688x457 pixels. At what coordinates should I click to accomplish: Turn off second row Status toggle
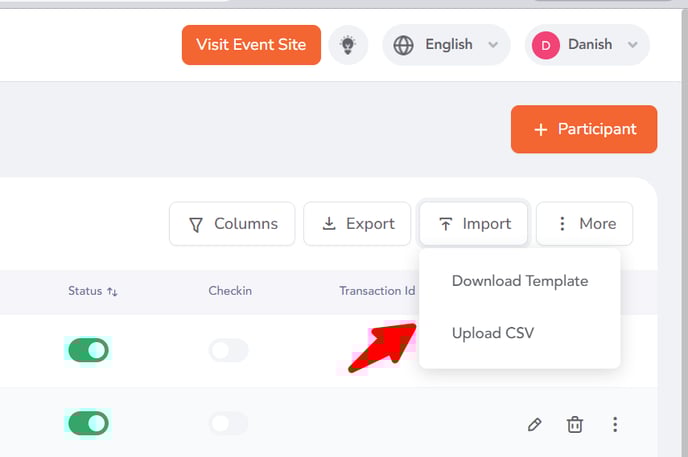pos(88,423)
